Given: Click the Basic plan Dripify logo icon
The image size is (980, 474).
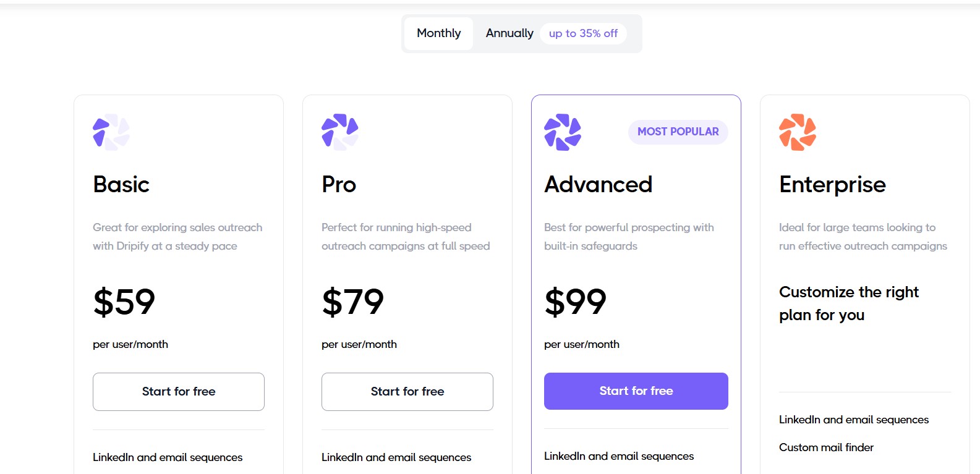Looking at the screenshot, I should 110,132.
